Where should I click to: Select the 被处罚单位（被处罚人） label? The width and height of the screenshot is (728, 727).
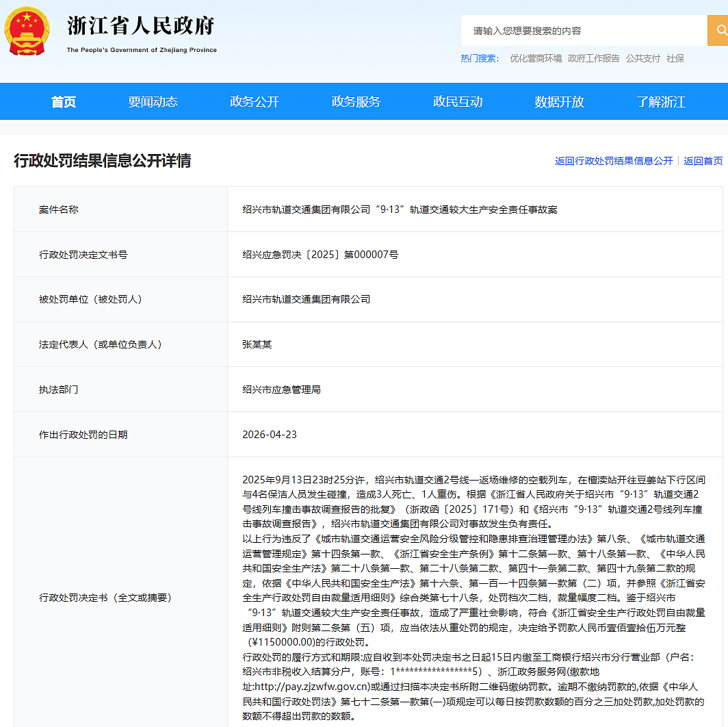90,300
